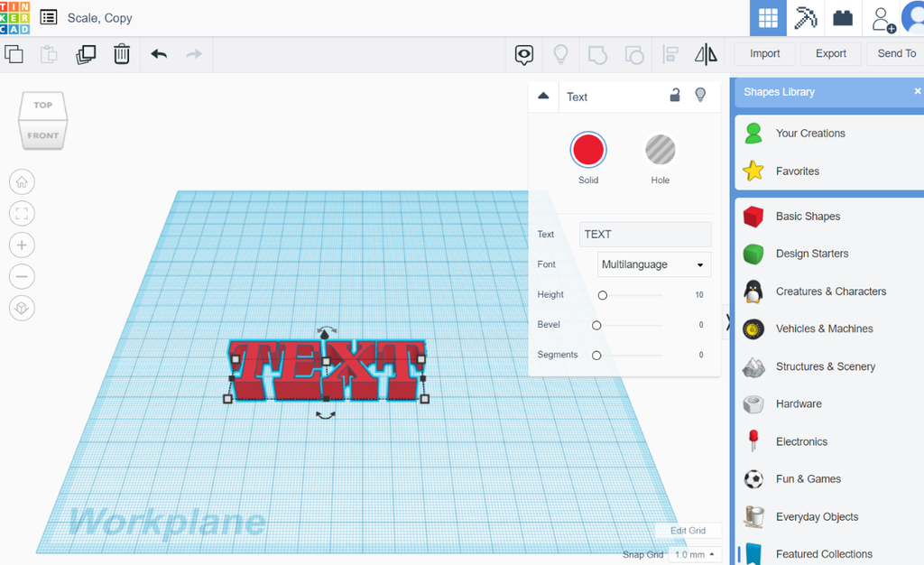924x565 pixels.
Task: Toggle the lock editing padlock
Action: point(675,95)
